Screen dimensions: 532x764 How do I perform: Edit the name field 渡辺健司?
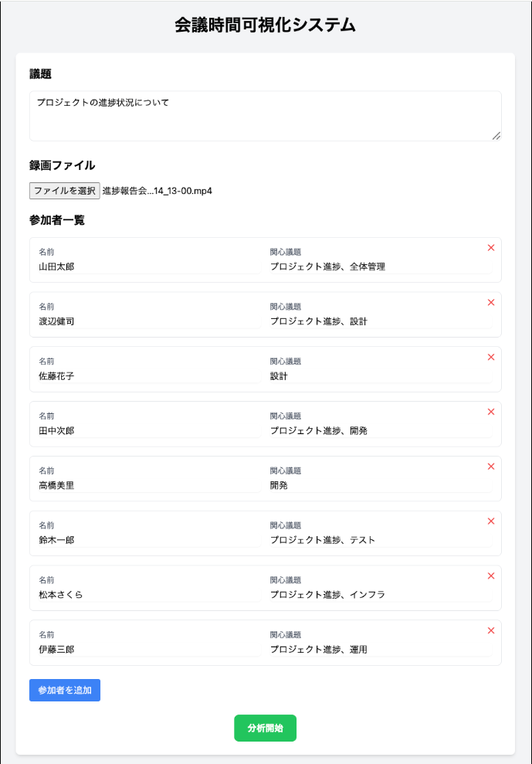tap(150, 321)
